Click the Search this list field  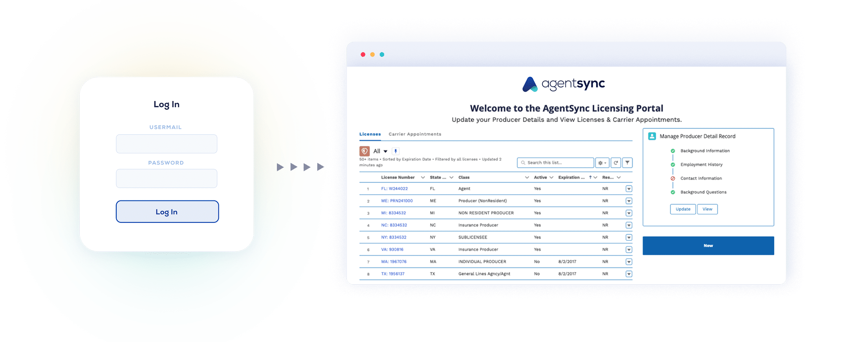tap(555, 163)
